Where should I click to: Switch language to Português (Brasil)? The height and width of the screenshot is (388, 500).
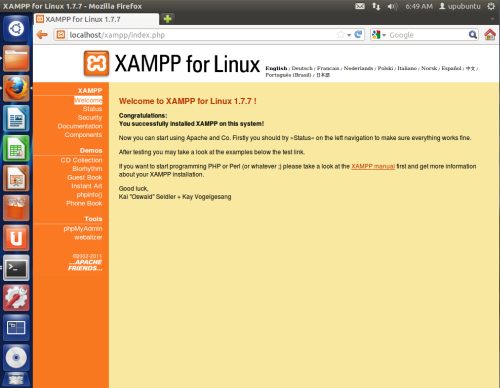click(x=288, y=75)
